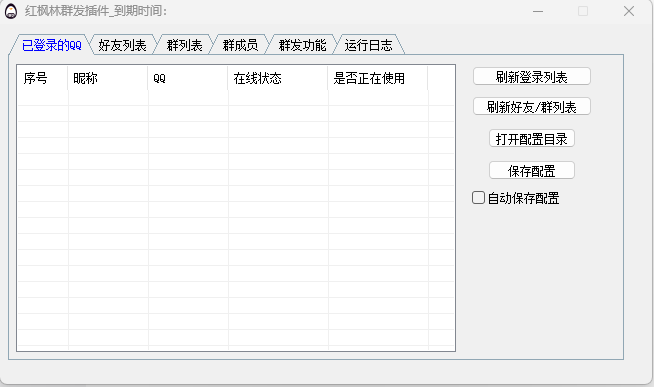
Task: Click the QQ column header
Action: point(188,78)
